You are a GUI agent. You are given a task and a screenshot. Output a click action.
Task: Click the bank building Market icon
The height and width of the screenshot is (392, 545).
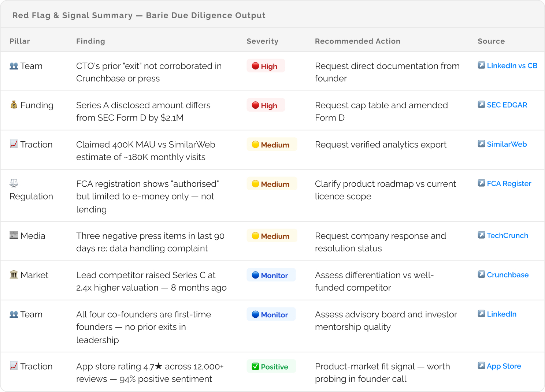click(14, 275)
